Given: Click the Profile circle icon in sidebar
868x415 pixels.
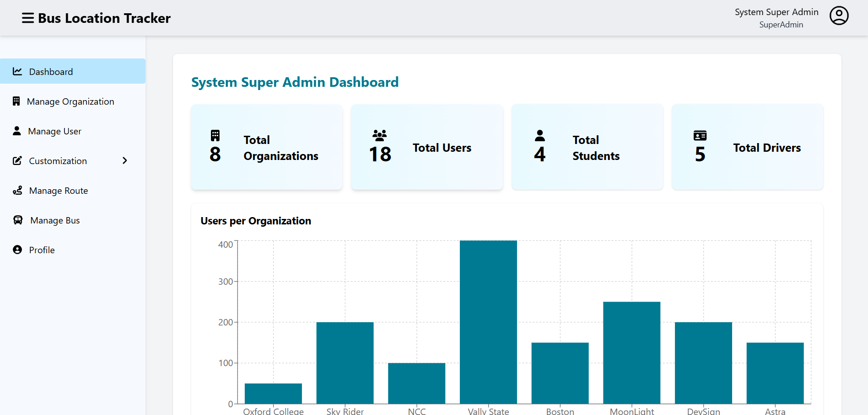Looking at the screenshot, I should click(x=17, y=250).
